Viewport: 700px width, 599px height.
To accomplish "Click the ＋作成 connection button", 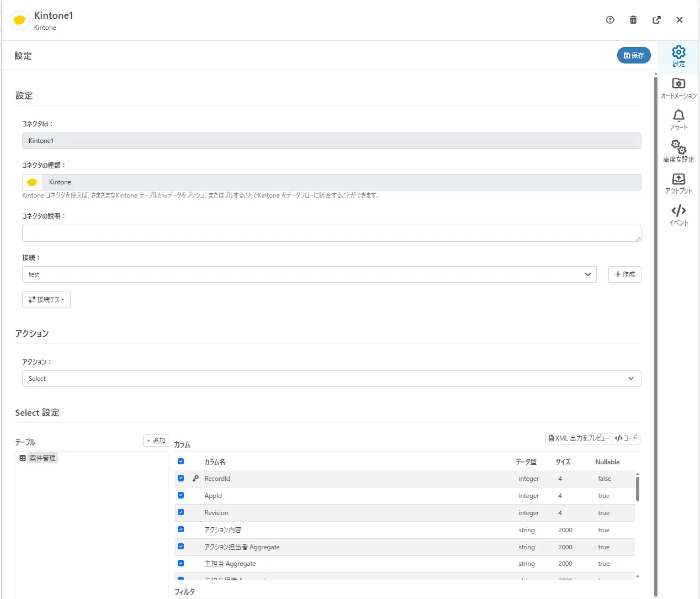I will [624, 274].
